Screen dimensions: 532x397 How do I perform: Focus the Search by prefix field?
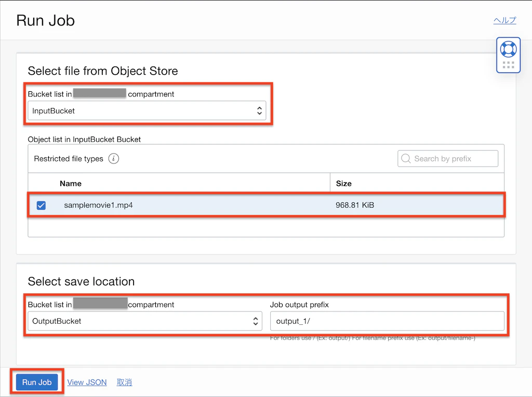448,158
